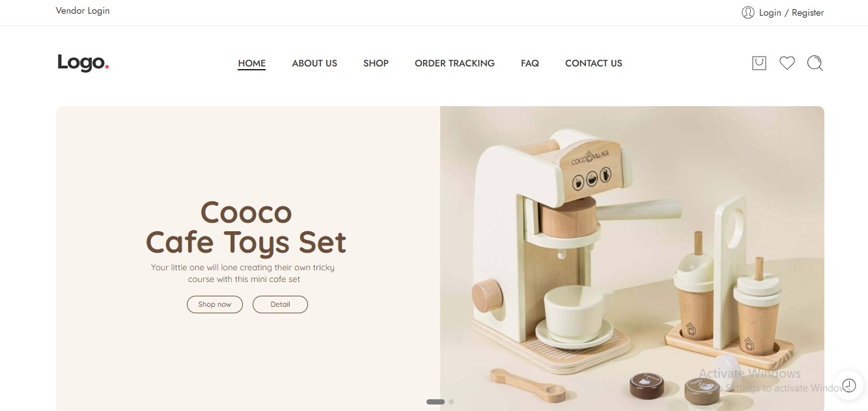Screen dimensions: 868x411
Task: Click the Vendor Login link
Action: click(83, 10)
